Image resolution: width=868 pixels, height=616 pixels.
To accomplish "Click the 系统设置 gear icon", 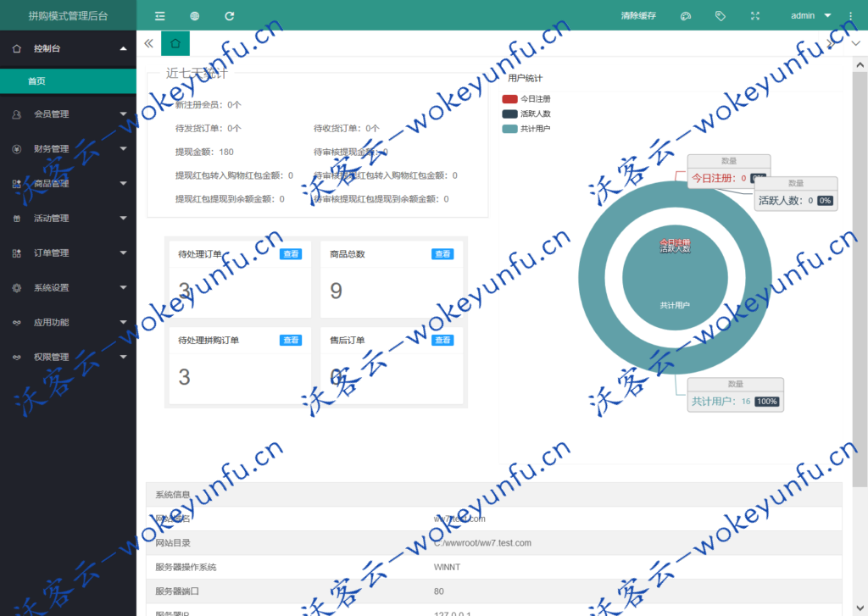I will tap(17, 288).
